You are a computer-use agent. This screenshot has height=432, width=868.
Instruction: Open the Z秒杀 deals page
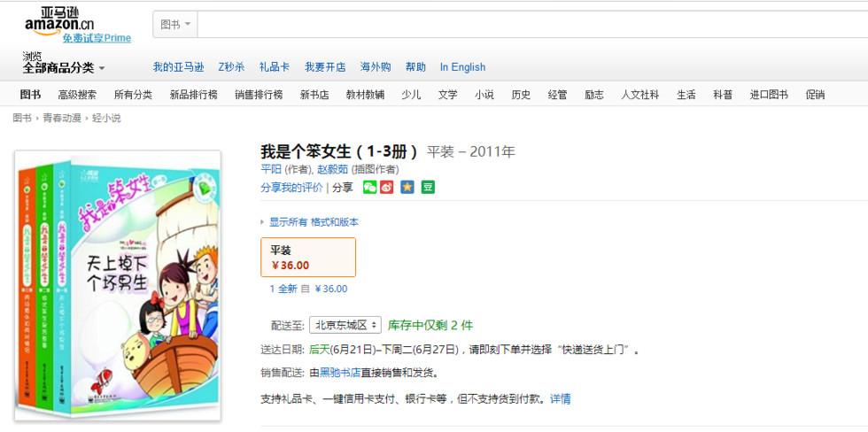pyautogui.click(x=231, y=67)
